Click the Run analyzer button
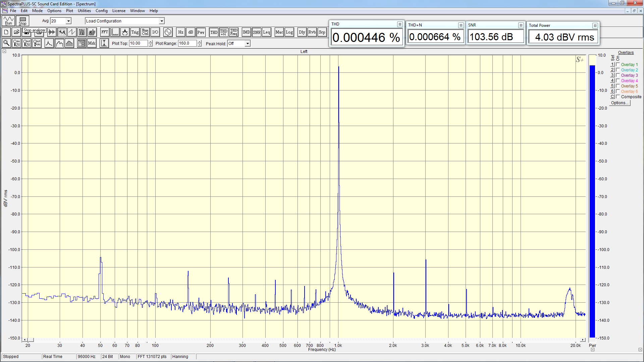This screenshot has width=644, height=362. 8,21
